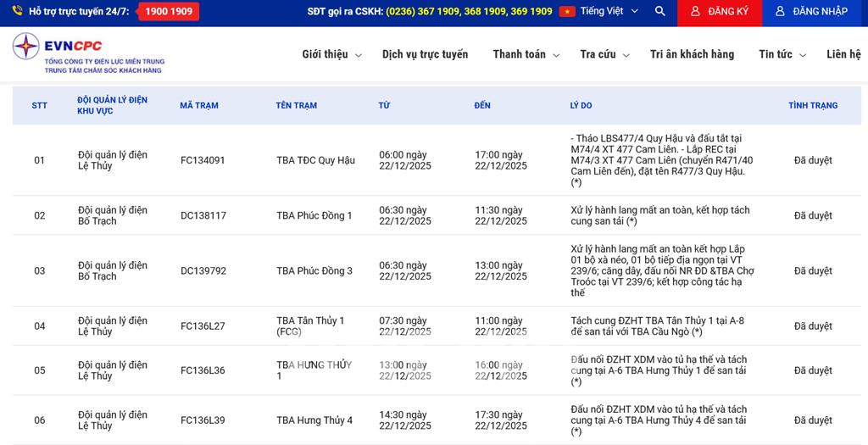Click the user icon in ĐĂNG KÝ

[695, 12]
